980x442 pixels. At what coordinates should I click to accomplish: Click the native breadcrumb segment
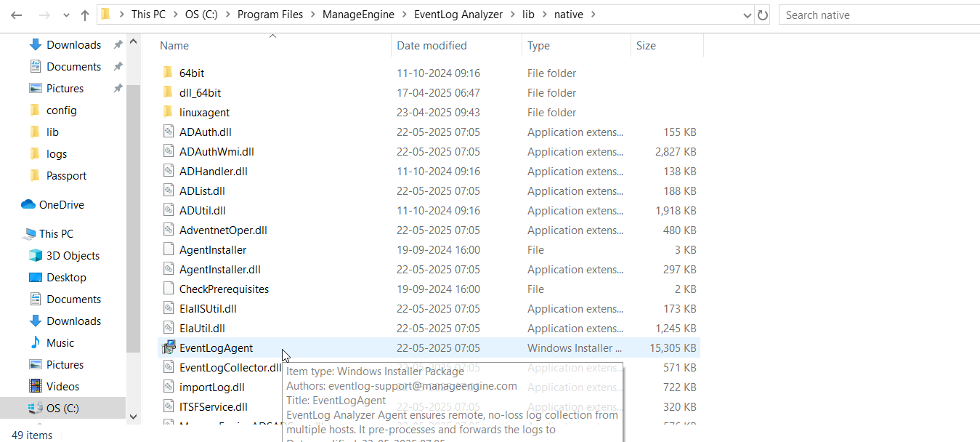[x=568, y=15]
